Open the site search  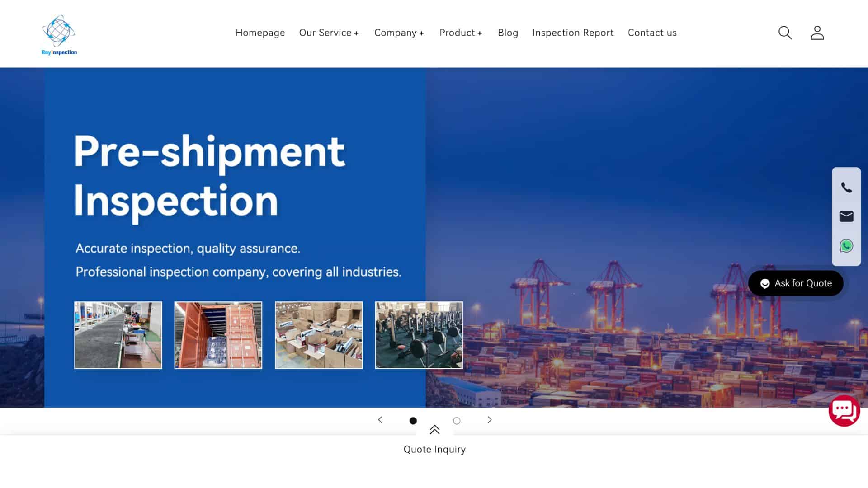coord(785,33)
